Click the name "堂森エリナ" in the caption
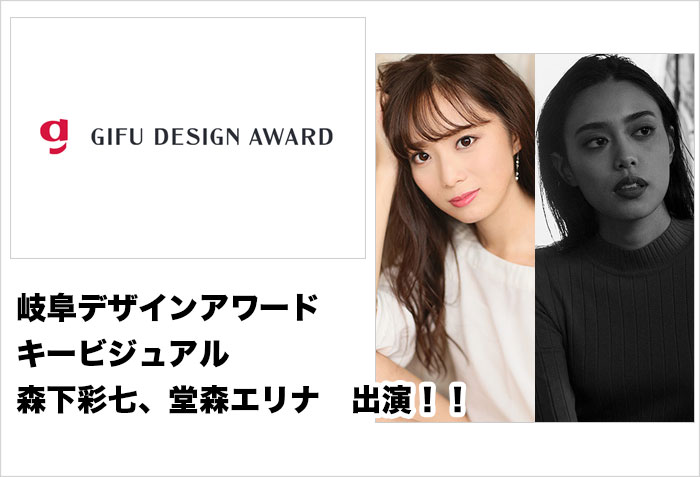Image resolution: width=700 pixels, height=477 pixels. [x=244, y=399]
